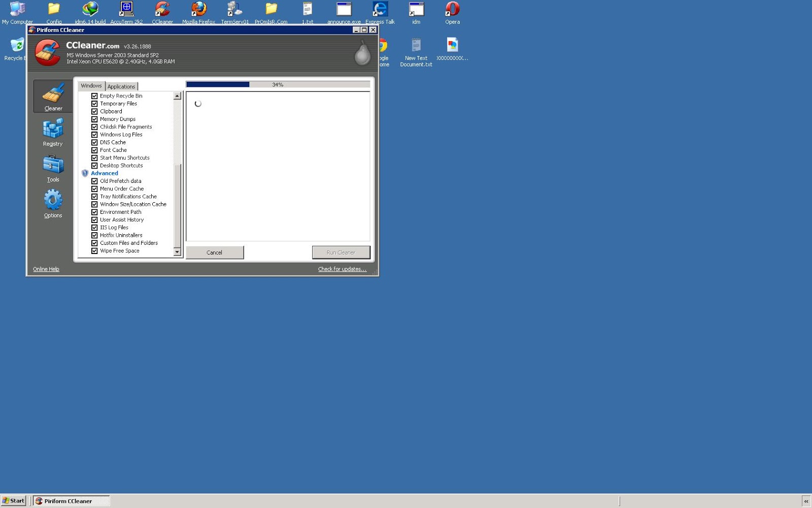Disable the Memory Dumps option

(94, 119)
